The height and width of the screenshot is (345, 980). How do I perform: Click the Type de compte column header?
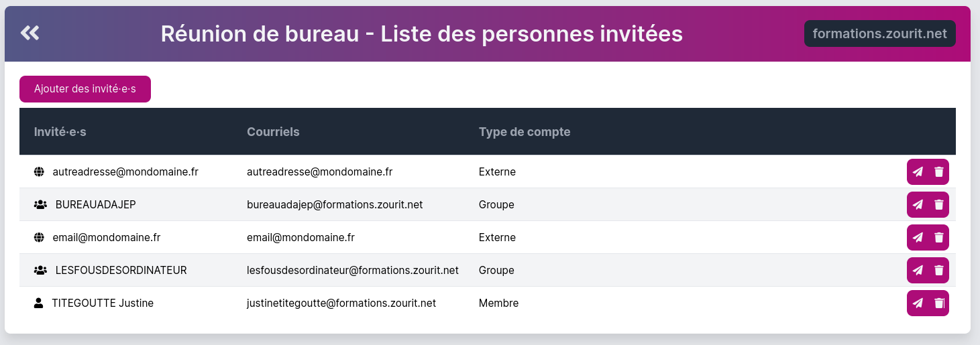point(525,132)
